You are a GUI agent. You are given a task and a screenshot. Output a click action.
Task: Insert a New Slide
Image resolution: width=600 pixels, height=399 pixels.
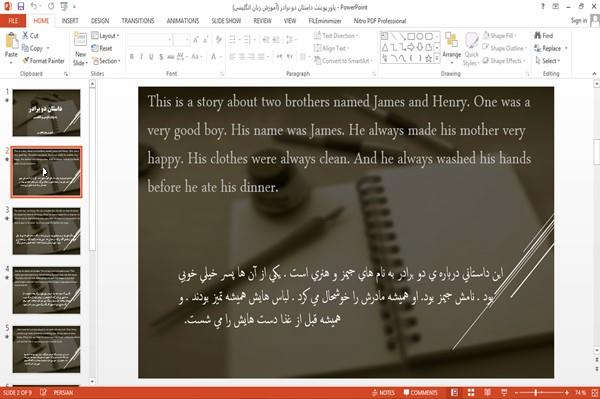click(80, 49)
